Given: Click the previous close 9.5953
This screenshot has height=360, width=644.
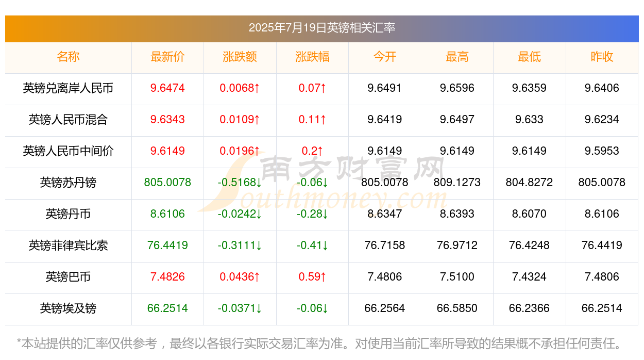Looking at the screenshot, I should point(602,151).
